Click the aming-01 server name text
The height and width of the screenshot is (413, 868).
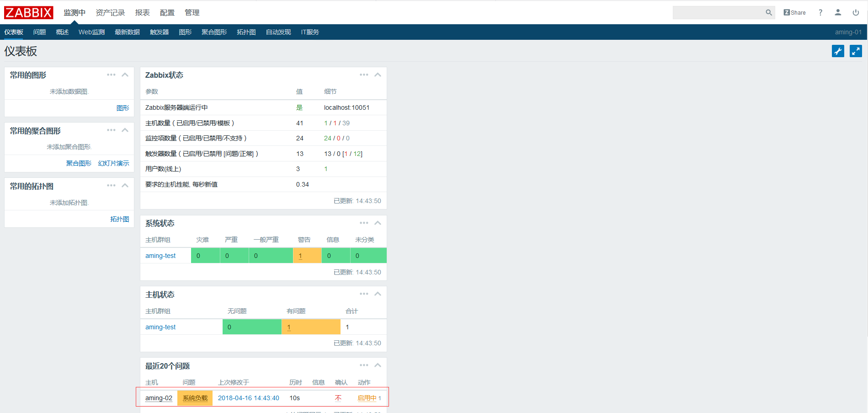point(848,32)
